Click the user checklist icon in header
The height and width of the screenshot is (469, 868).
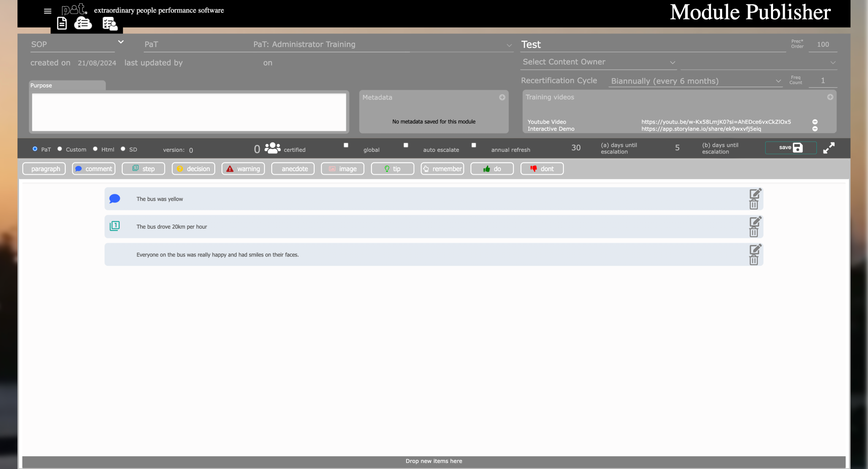[110, 24]
